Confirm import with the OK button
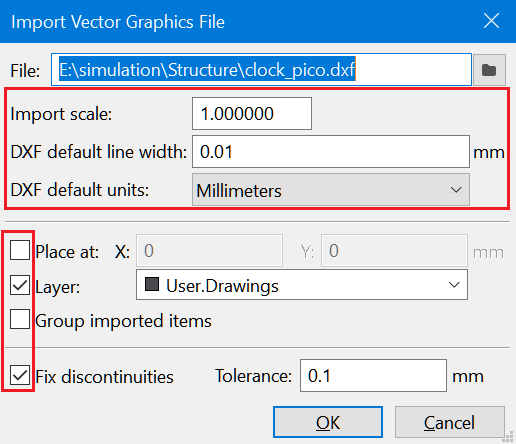The image size is (516, 444). pyautogui.click(x=328, y=422)
